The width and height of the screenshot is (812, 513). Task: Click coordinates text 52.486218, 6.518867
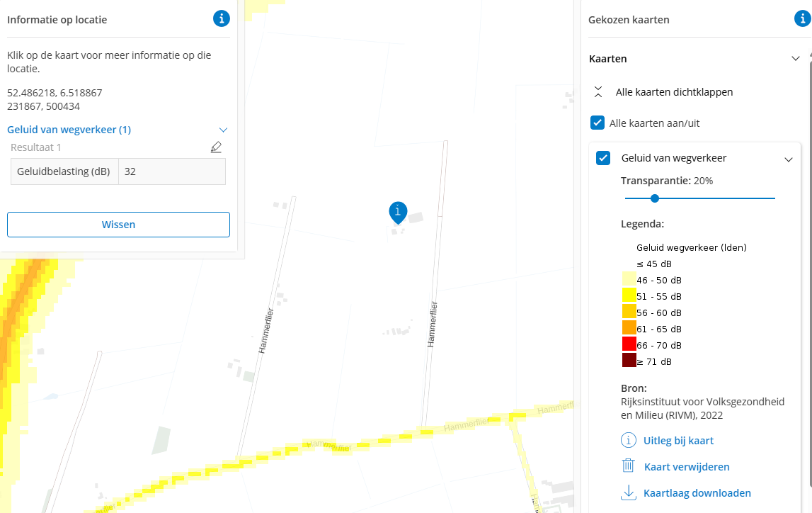coord(55,93)
